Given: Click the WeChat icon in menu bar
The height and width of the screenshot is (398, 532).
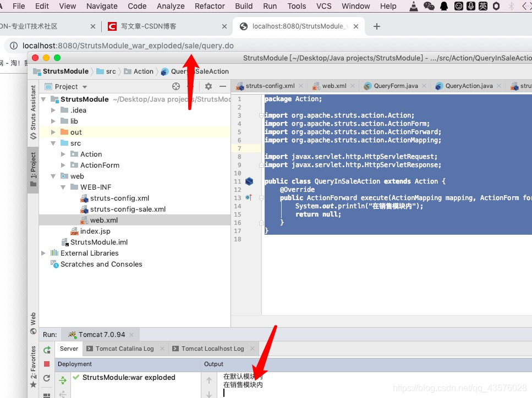Looking at the screenshot, I should [x=429, y=6].
